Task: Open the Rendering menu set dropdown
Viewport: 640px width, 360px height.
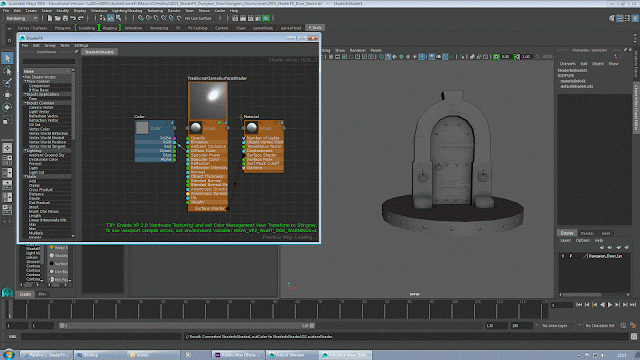Action: (x=22, y=18)
